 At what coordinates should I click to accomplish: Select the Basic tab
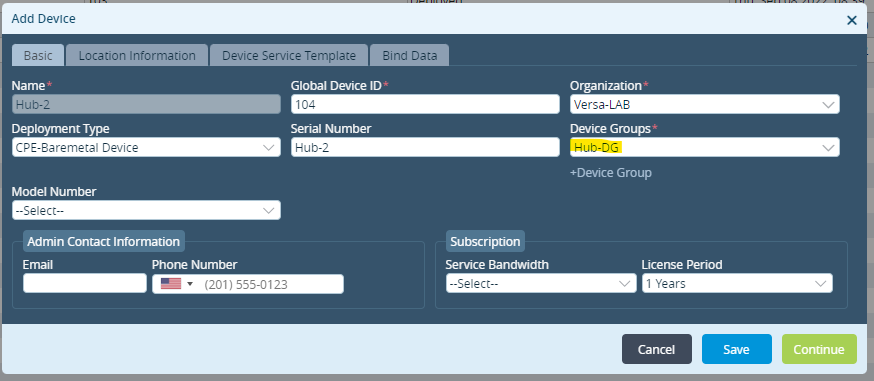38,55
